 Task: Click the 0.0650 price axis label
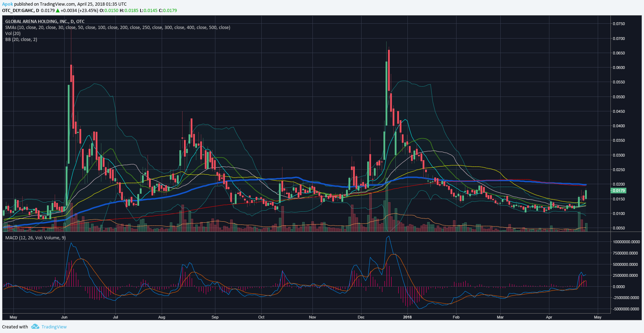619,53
